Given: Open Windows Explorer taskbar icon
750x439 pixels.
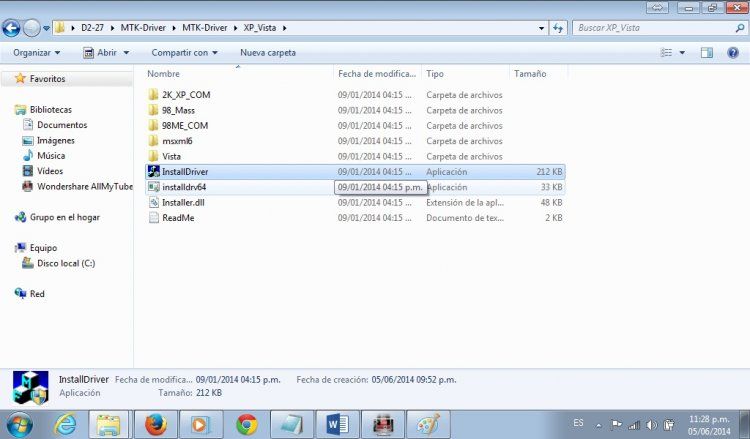Looking at the screenshot, I should [x=109, y=425].
